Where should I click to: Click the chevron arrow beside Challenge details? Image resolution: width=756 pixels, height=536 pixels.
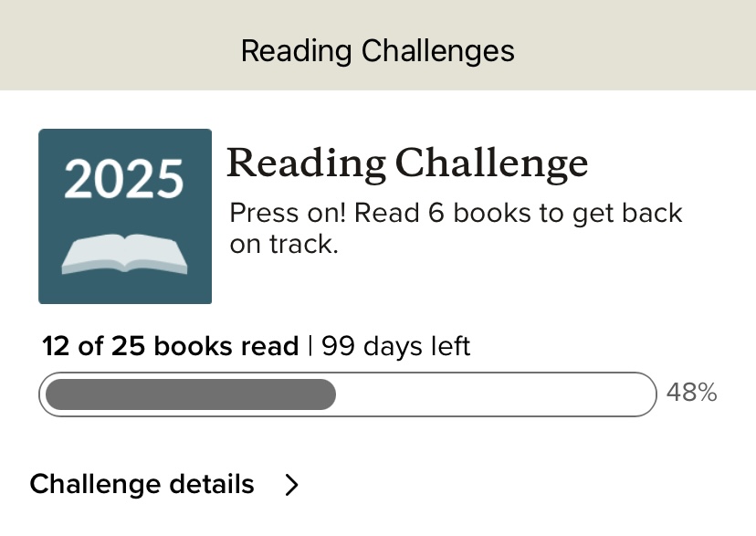click(x=291, y=485)
